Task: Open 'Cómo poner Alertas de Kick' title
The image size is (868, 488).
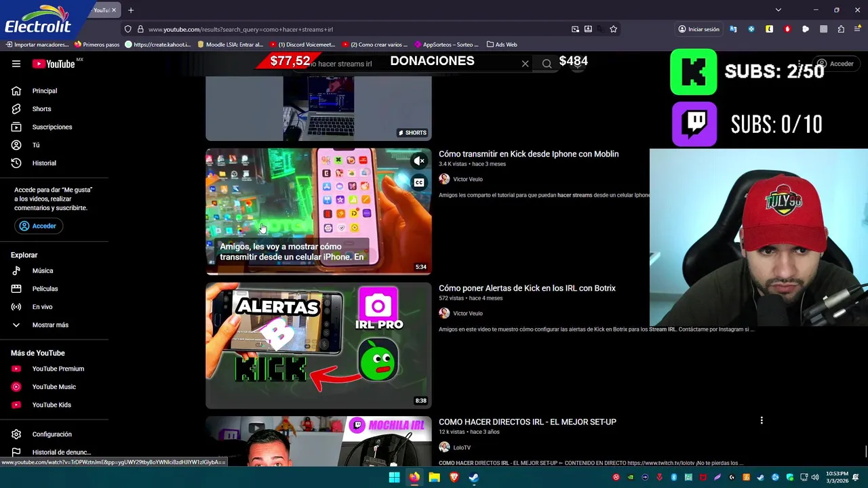Action: 527,288
